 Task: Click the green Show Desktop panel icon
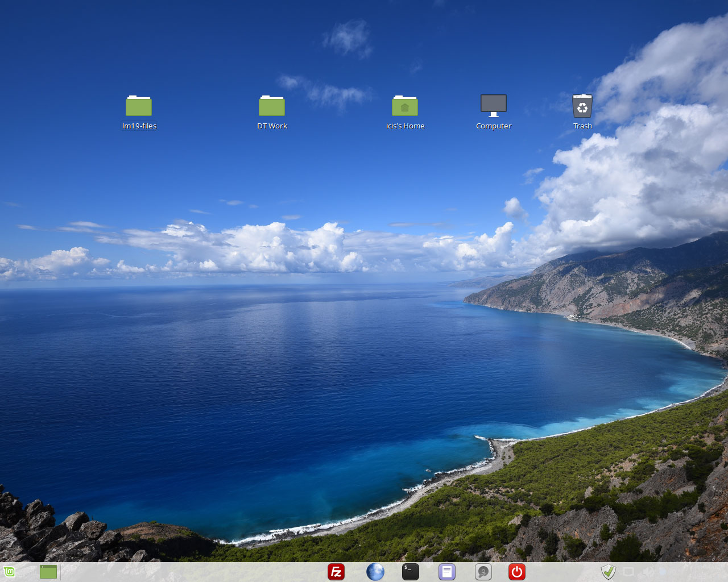(48, 572)
